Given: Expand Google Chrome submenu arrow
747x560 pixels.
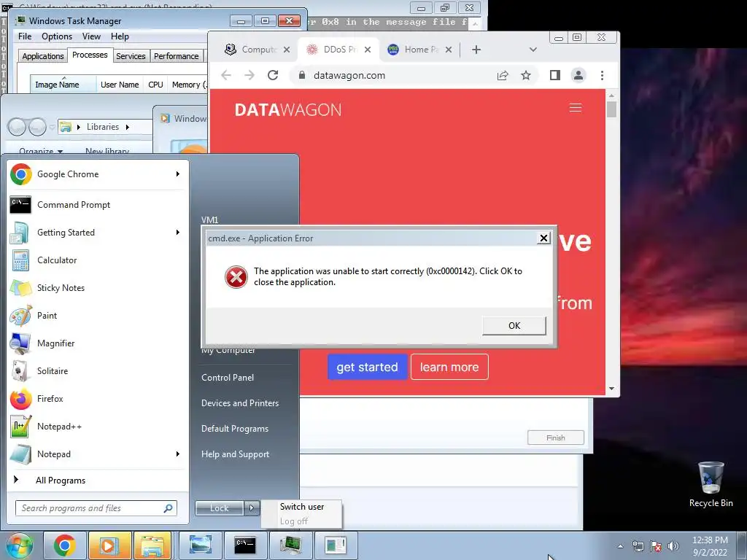Looking at the screenshot, I should click(178, 174).
